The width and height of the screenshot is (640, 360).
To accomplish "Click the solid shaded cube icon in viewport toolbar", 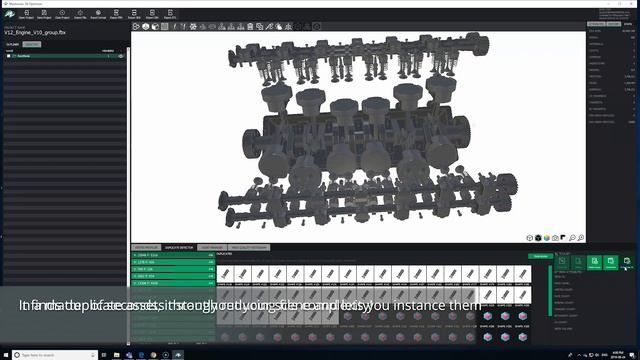I will 155,27.
